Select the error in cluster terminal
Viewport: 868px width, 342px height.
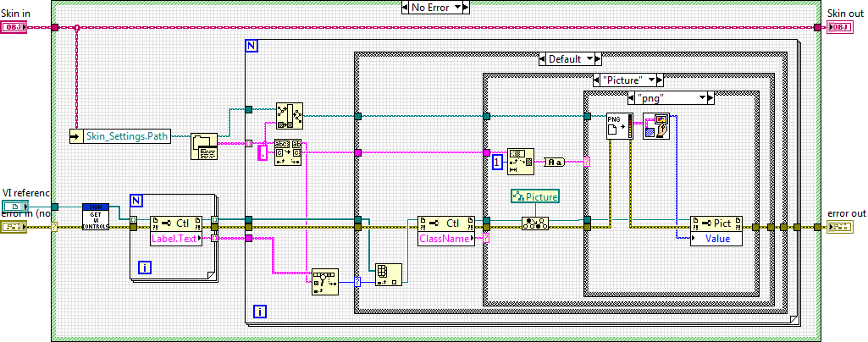point(12,226)
